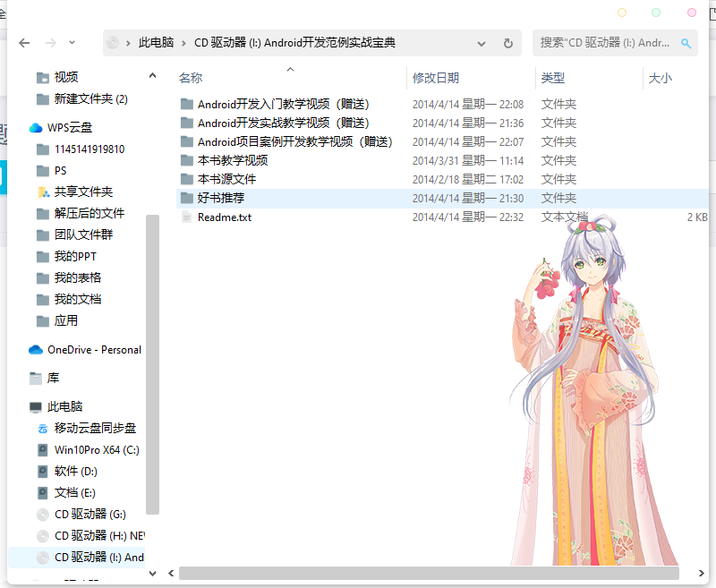Click the sidebar scroll up arrow

click(x=152, y=75)
